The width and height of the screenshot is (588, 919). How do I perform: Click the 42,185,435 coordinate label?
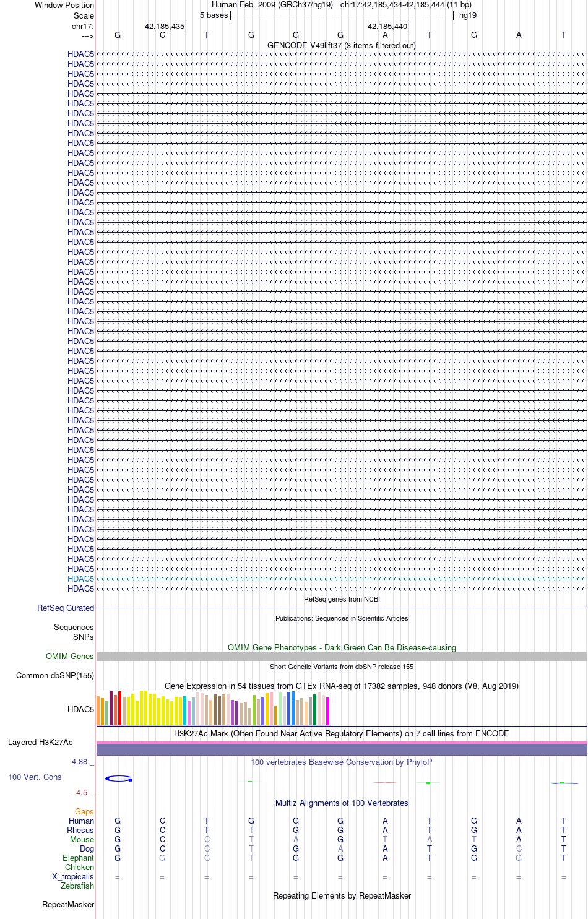coord(165,26)
